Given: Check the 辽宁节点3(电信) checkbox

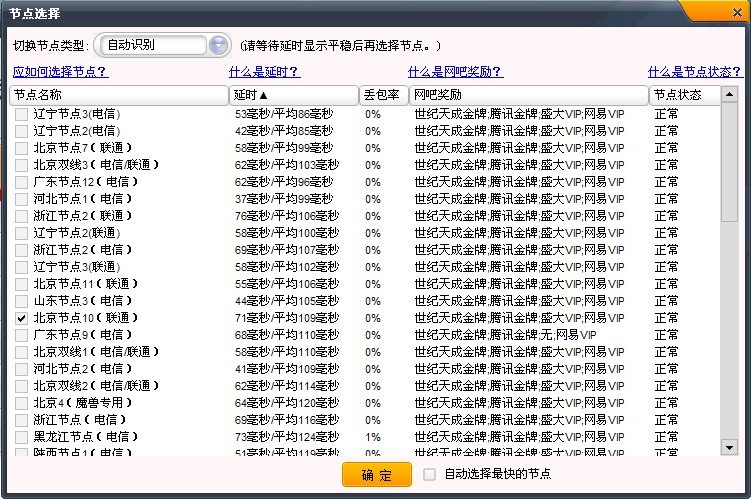Looking at the screenshot, I should pyautogui.click(x=21, y=114).
